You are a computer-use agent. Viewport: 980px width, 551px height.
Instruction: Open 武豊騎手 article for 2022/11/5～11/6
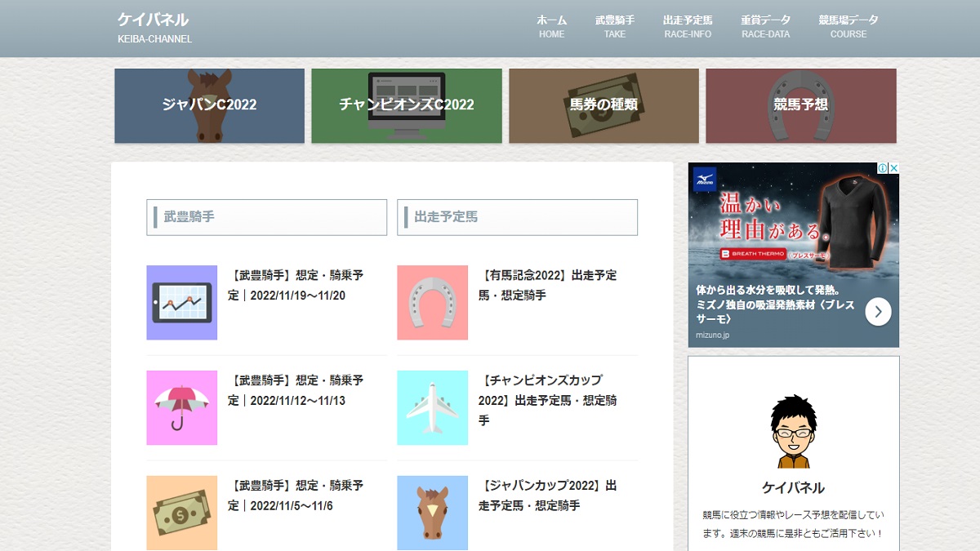tap(296, 495)
